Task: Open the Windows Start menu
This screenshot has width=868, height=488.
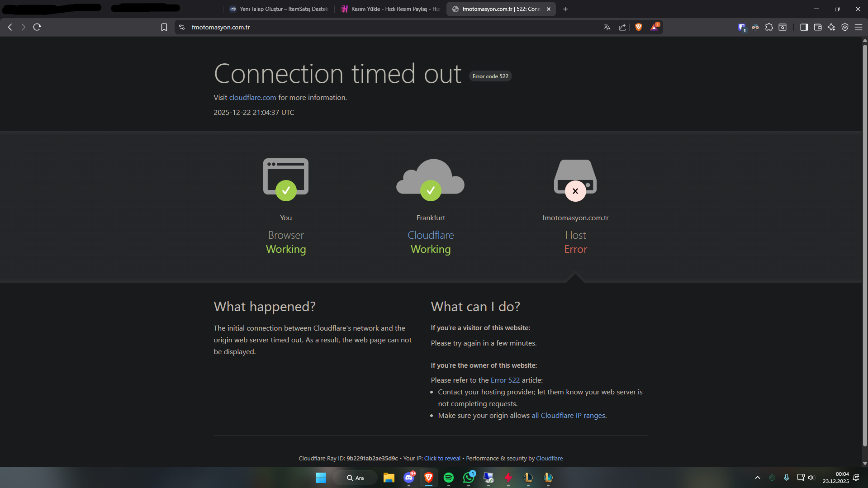Action: click(321, 478)
